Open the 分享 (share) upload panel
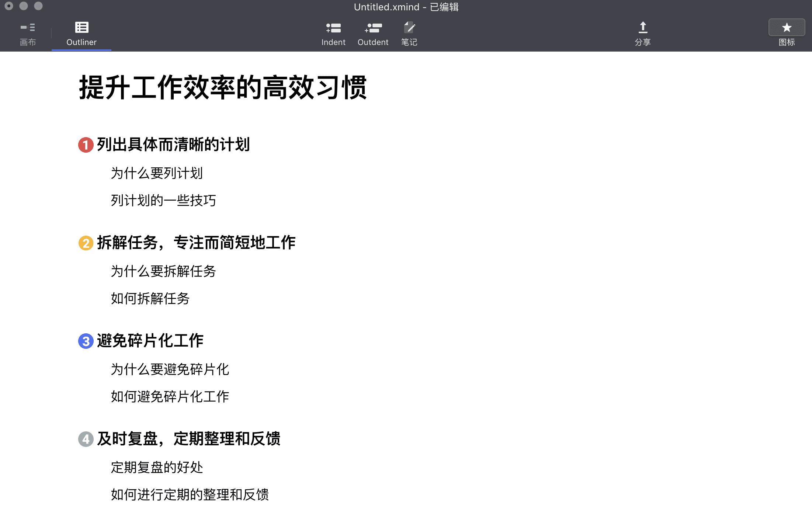Image resolution: width=812 pixels, height=528 pixels. 643,33
